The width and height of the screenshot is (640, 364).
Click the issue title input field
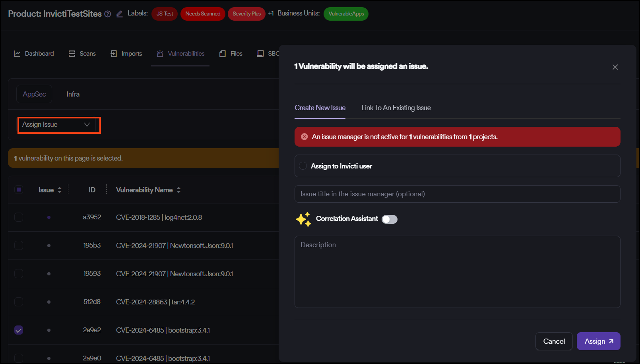coord(457,194)
